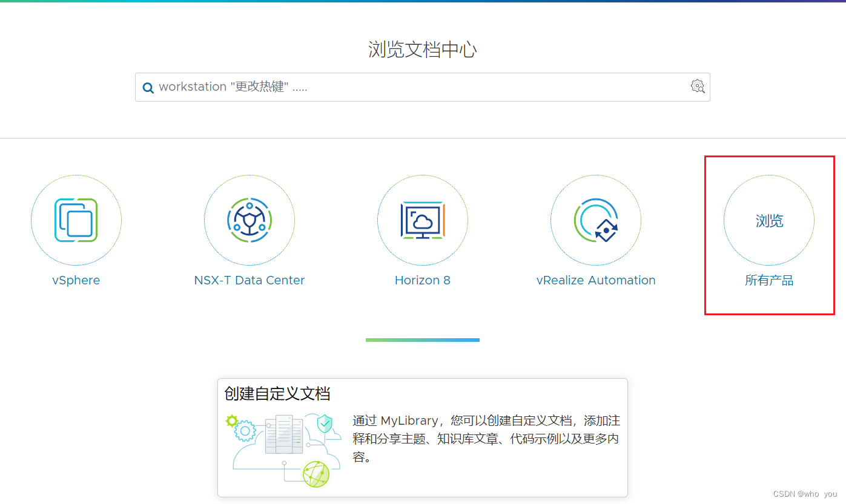
Task: Click the NSX-T Data Center link
Action: point(250,280)
